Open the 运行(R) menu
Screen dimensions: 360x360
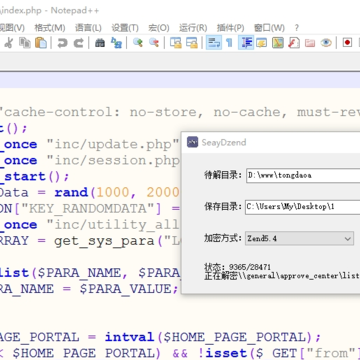[x=193, y=28]
